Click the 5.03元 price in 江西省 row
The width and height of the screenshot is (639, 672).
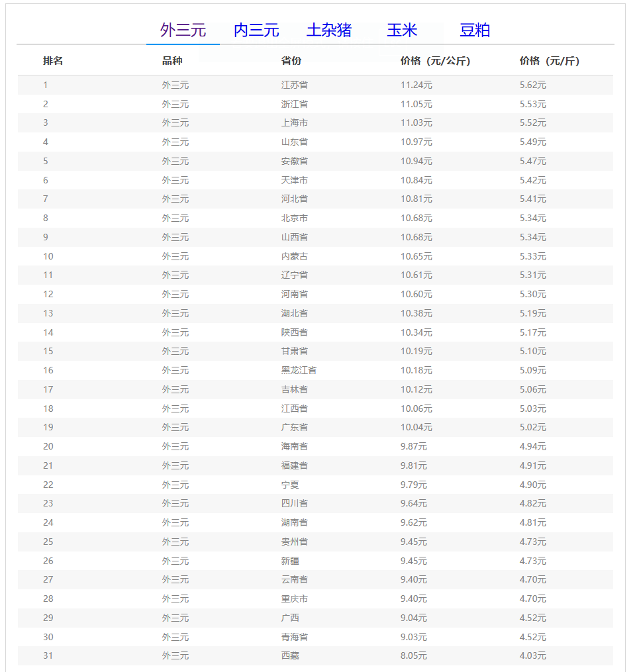532,408
